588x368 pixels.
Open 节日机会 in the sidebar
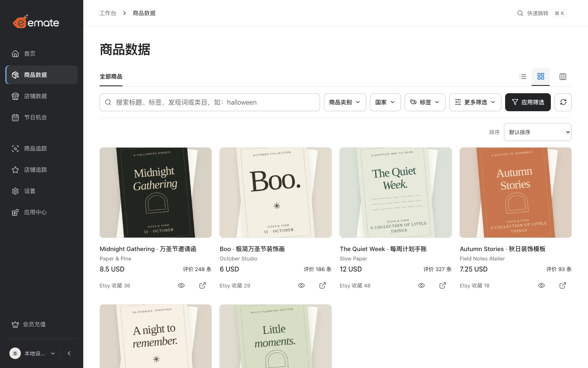tap(42, 117)
